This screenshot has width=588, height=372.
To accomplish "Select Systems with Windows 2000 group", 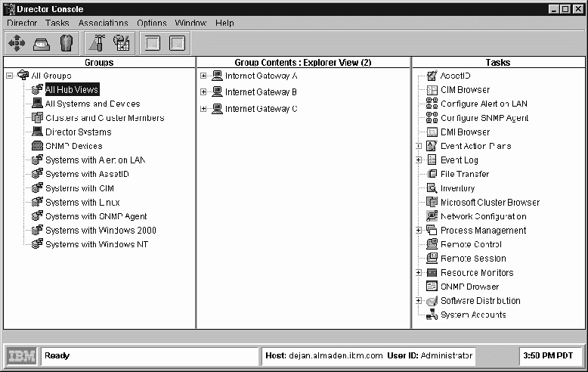I will click(x=101, y=231).
